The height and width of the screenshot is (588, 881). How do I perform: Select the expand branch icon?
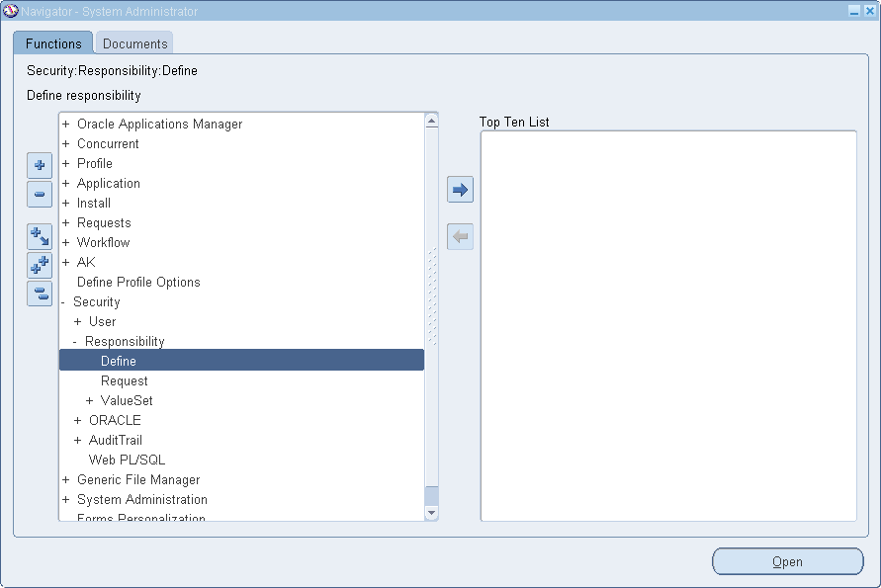tap(40, 236)
